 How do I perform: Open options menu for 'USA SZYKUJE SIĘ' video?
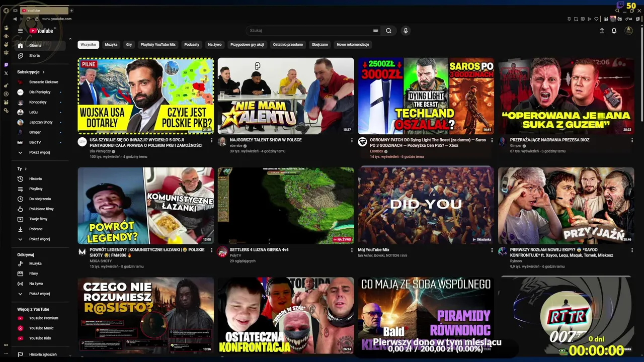click(211, 140)
